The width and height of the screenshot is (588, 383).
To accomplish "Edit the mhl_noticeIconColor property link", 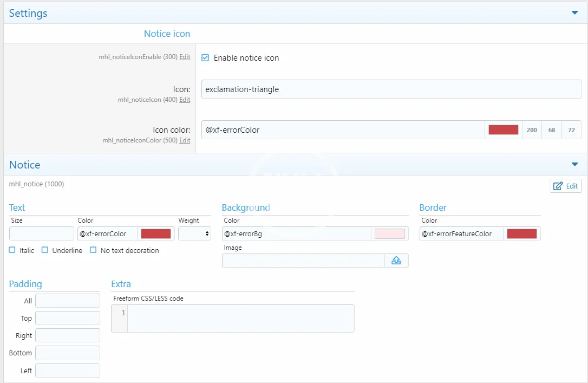I will (185, 140).
